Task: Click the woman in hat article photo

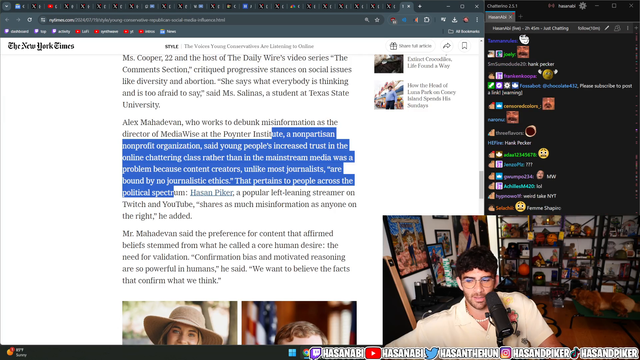Action: (x=180, y=323)
